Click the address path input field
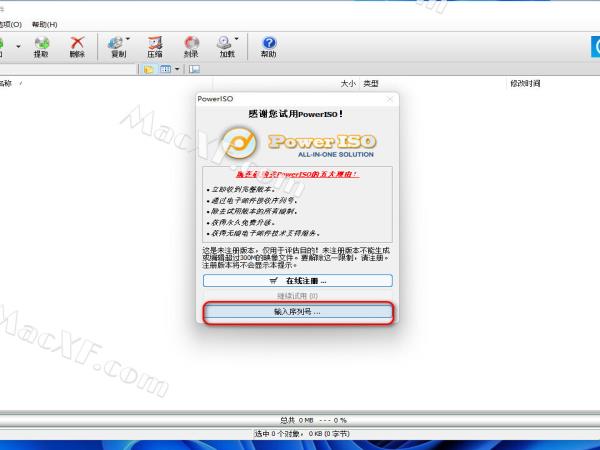 point(68,69)
